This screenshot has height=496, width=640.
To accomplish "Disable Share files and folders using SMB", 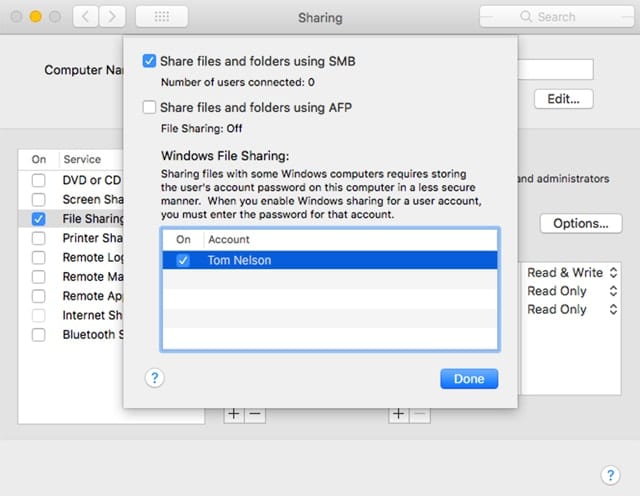I will coord(150,62).
